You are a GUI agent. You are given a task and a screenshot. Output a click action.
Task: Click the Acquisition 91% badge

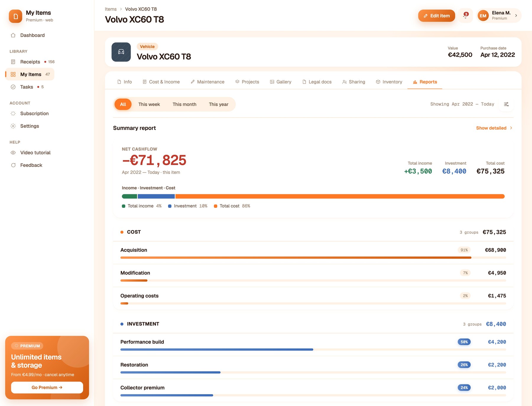[464, 250]
